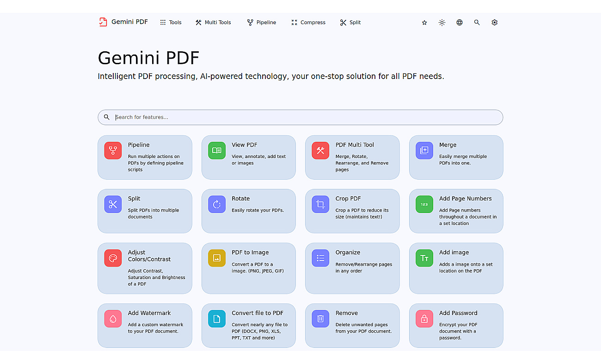Click 'Add Watermark' card title
The width and height of the screenshot is (601, 364).
coord(149,313)
